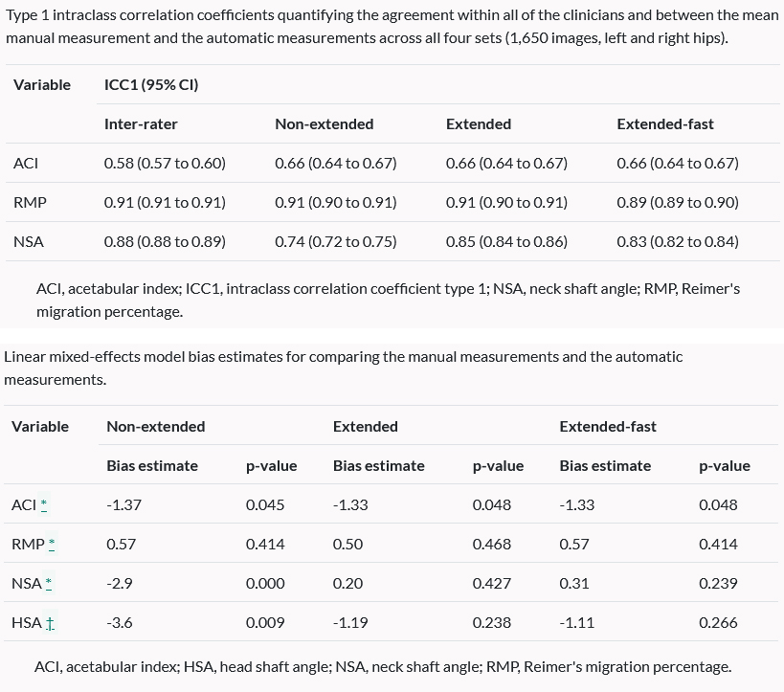Image resolution: width=784 pixels, height=692 pixels.
Task: Click the HSA bias estimate -3.6
Action: tap(120, 623)
